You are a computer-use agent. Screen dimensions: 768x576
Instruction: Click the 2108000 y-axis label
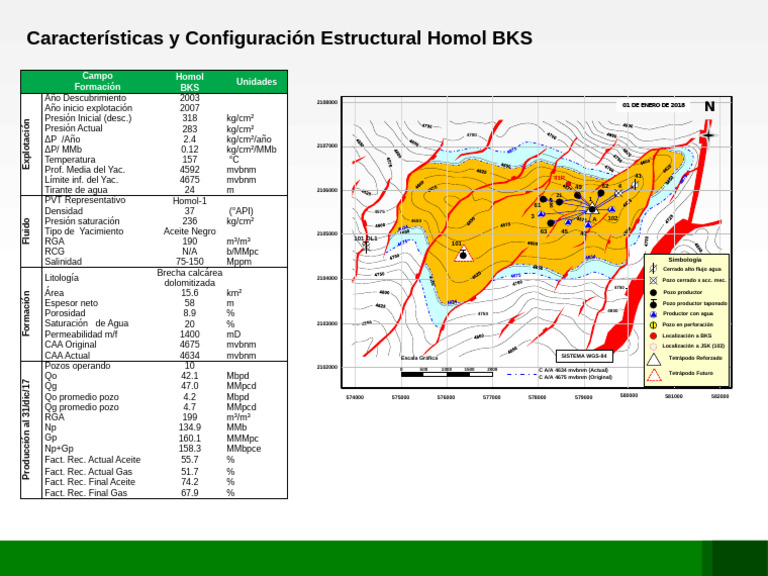327,102
